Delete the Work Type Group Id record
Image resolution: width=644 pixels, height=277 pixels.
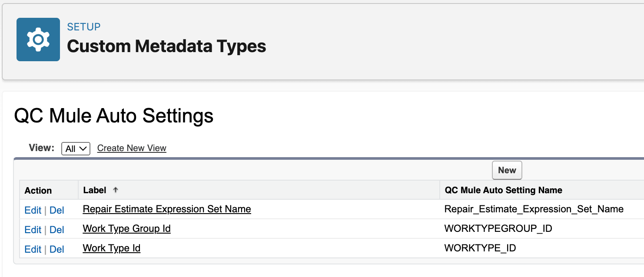[57, 230]
